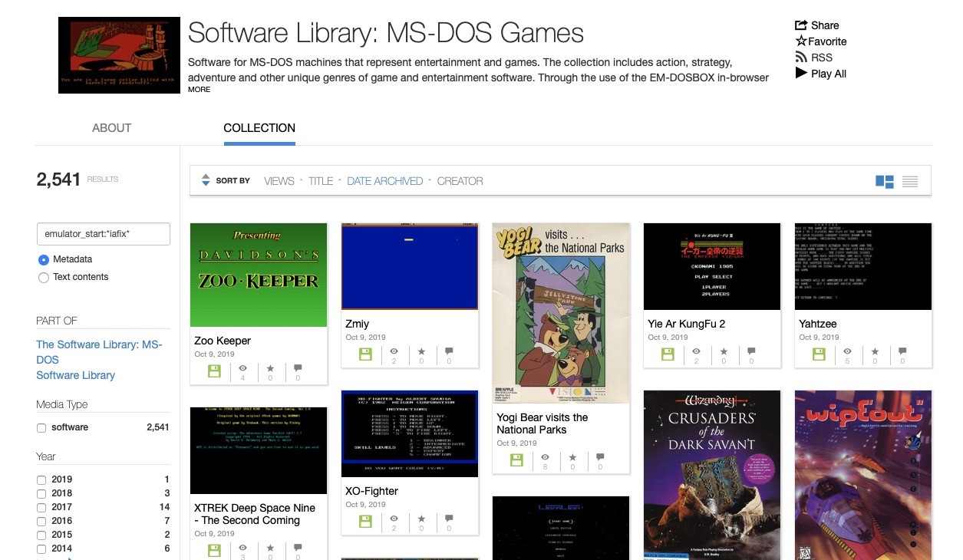The width and height of the screenshot is (963, 560).
Task: Open the Yahtzee title link
Action: click(x=817, y=324)
